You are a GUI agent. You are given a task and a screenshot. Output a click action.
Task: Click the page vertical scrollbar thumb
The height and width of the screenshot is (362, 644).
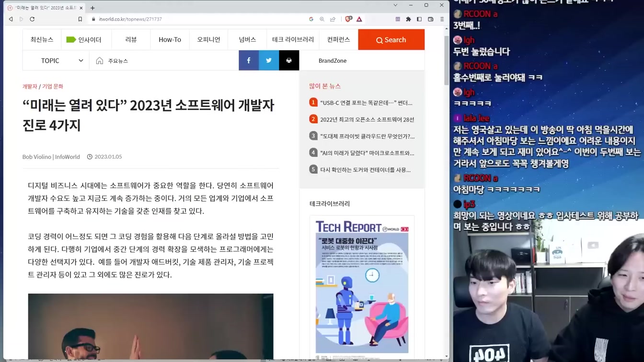click(x=447, y=60)
